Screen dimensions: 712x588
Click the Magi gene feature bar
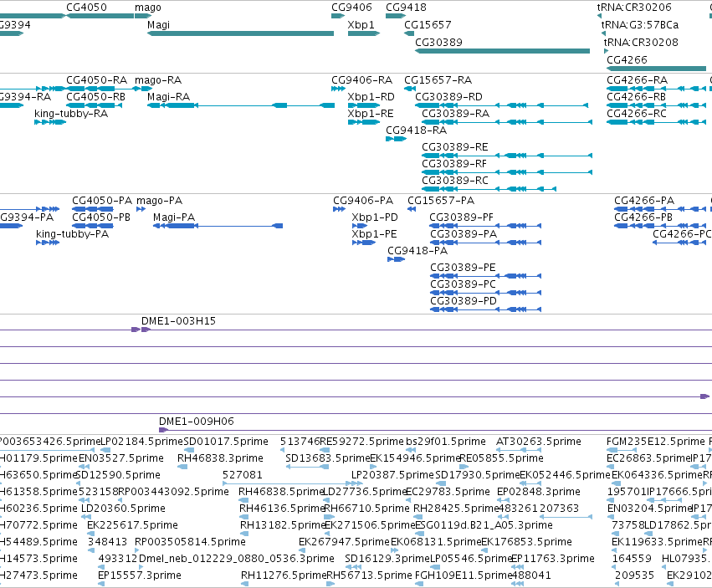tap(241, 33)
